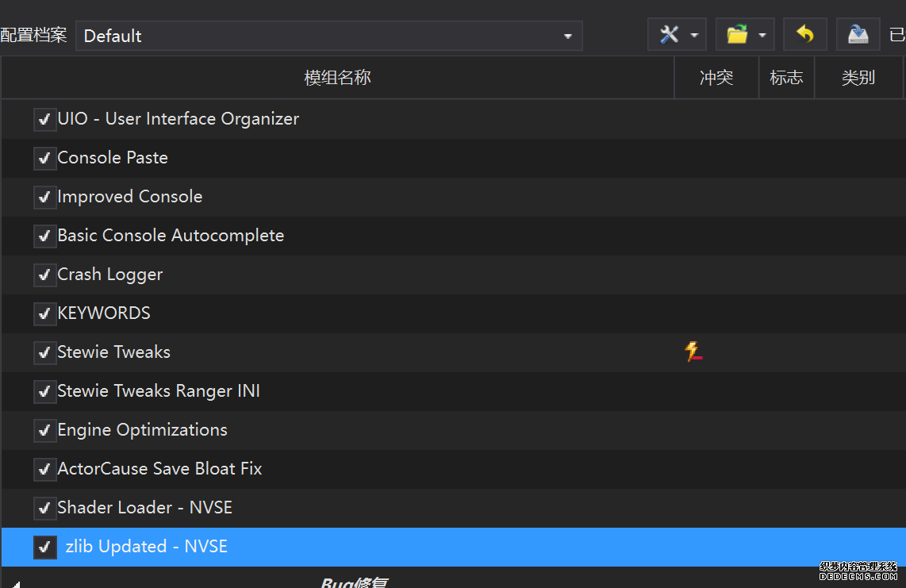The width and height of the screenshot is (906, 588).
Task: Open the dropdown arrow beside the tools icon
Action: [x=694, y=36]
